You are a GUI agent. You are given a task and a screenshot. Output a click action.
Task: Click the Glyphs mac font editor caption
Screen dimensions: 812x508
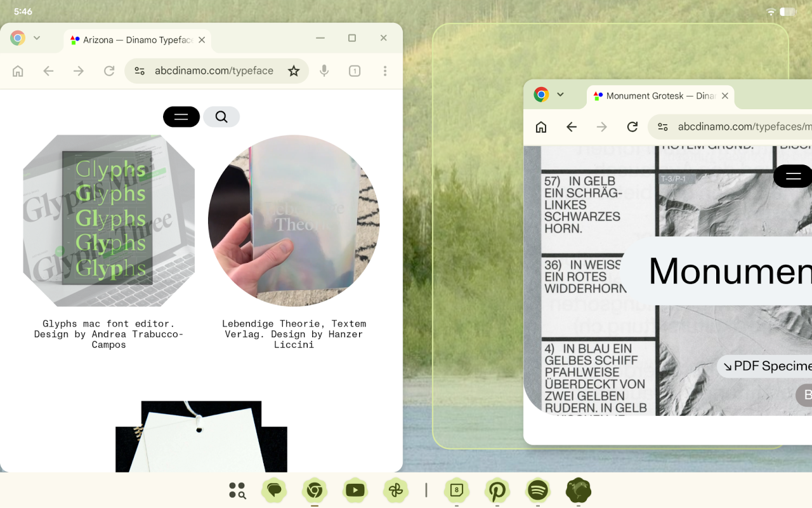pos(109,334)
